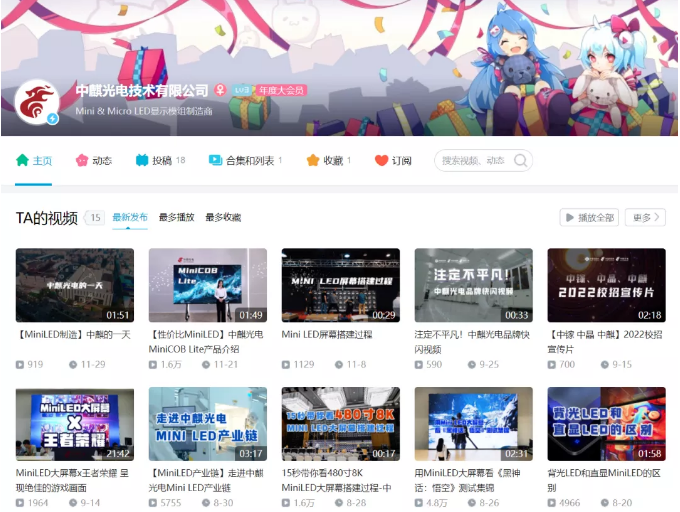Viewport: 680px width, 512px height.
Task: Click the clock icon beside 9-25
Action: click(x=472, y=365)
